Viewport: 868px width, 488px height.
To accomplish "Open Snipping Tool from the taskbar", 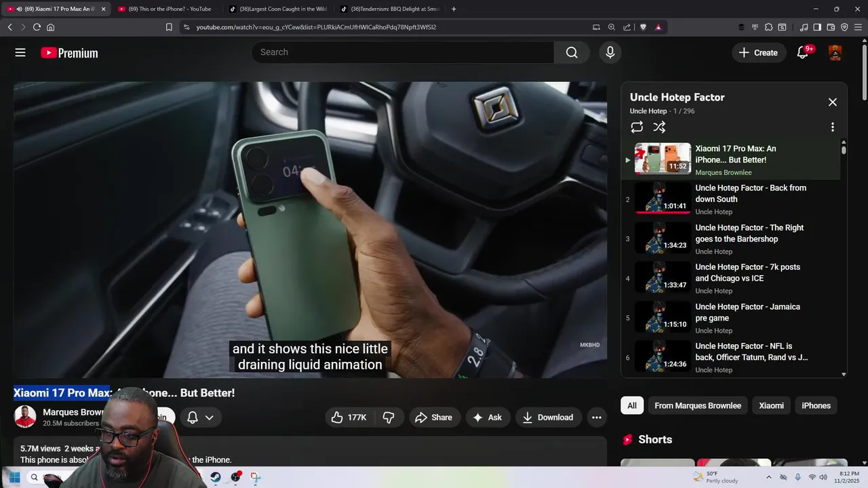I will (255, 477).
